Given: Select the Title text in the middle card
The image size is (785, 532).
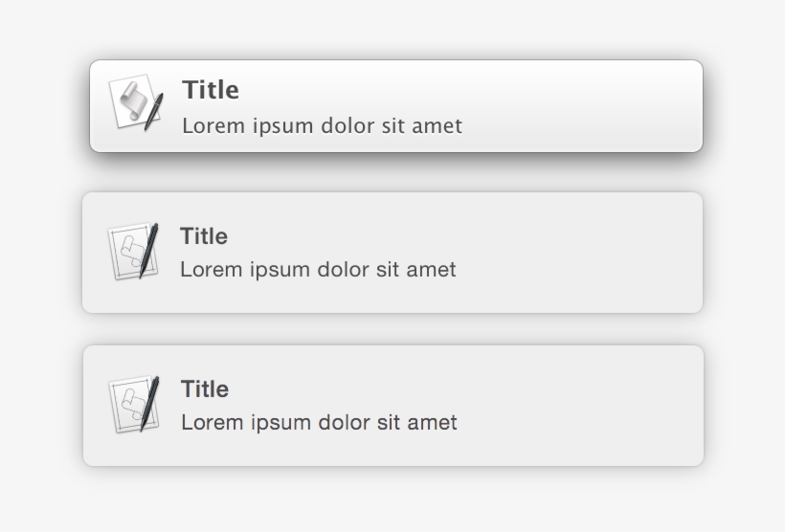Looking at the screenshot, I should click(204, 236).
